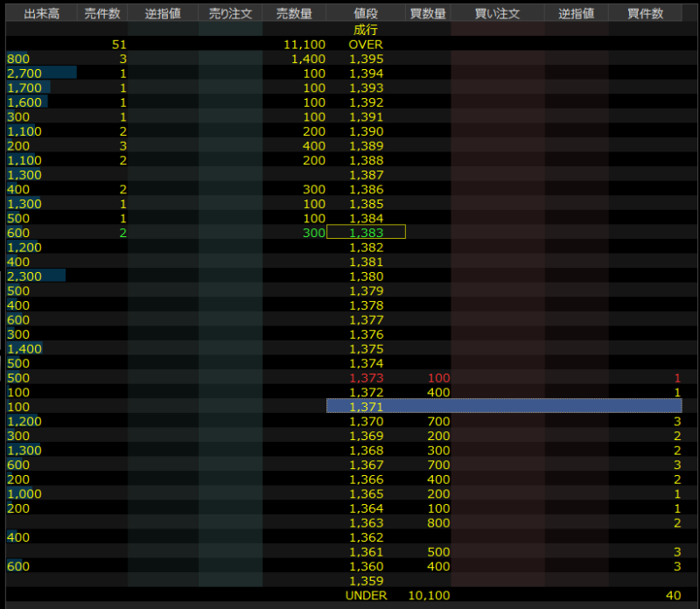Click 買い注文 cell on the 1,370 row

[x=498, y=422]
